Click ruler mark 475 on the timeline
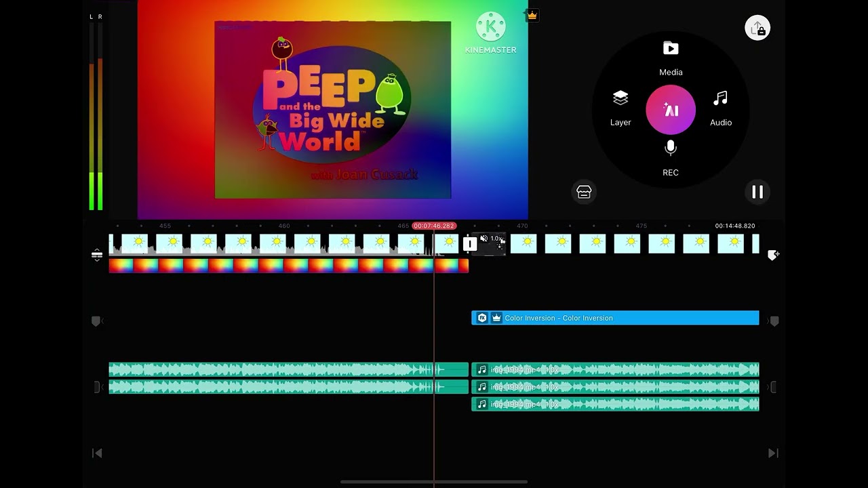The image size is (868, 488). [x=641, y=226]
